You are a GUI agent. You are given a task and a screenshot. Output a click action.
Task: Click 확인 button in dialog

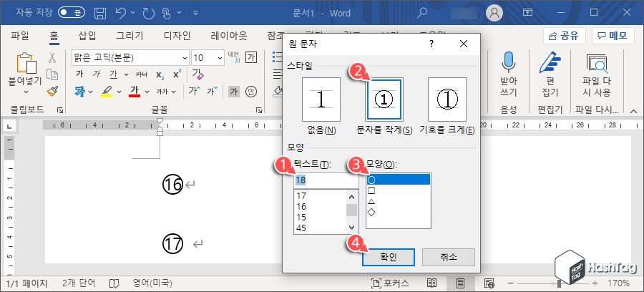388,257
